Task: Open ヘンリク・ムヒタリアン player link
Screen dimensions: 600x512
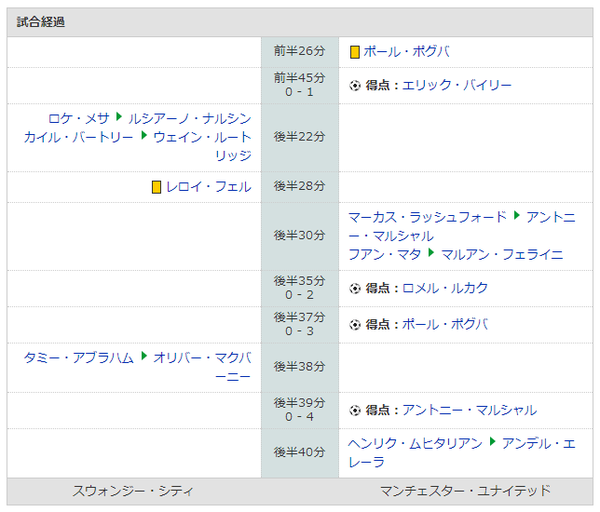Action: pos(415,443)
